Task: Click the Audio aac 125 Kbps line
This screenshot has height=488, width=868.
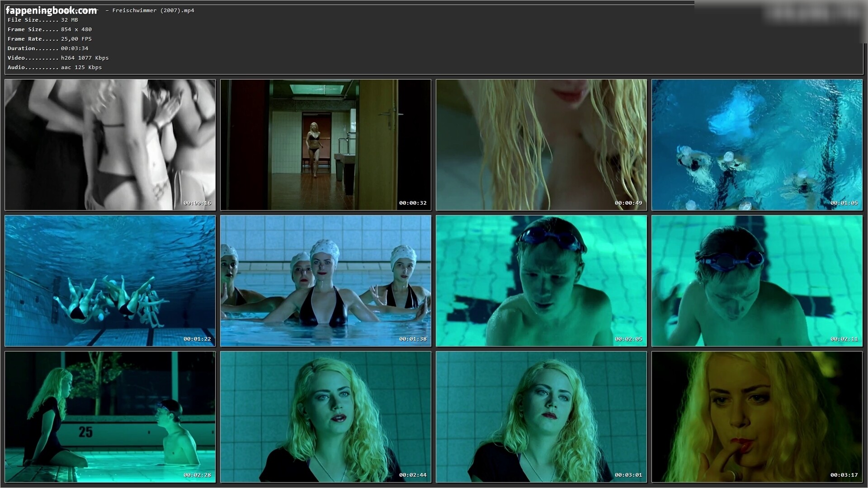Action: tap(55, 67)
